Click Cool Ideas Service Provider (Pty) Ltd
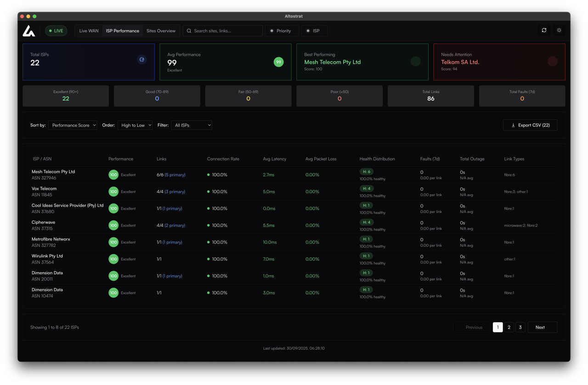Image resolution: width=588 pixels, height=385 pixels. click(x=68, y=205)
